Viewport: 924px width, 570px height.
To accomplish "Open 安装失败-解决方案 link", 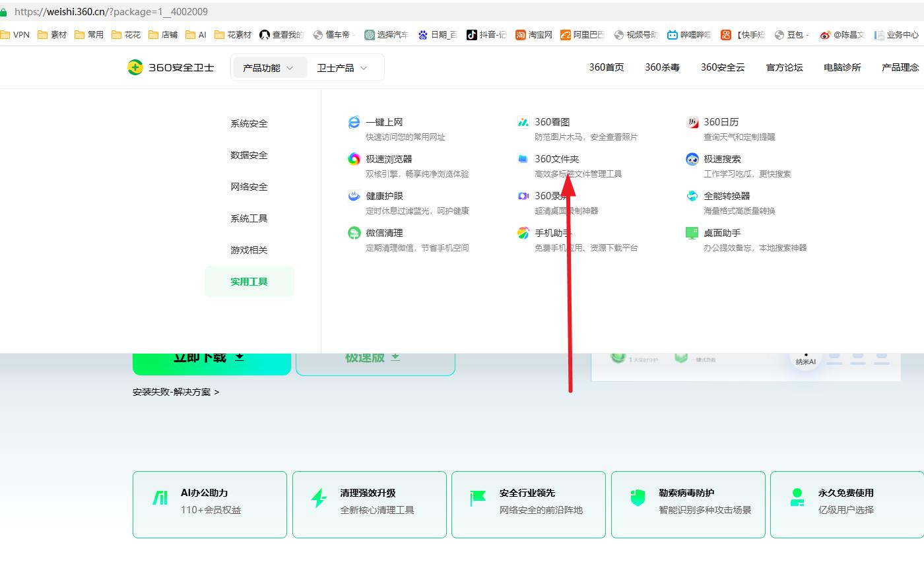I will (x=176, y=392).
